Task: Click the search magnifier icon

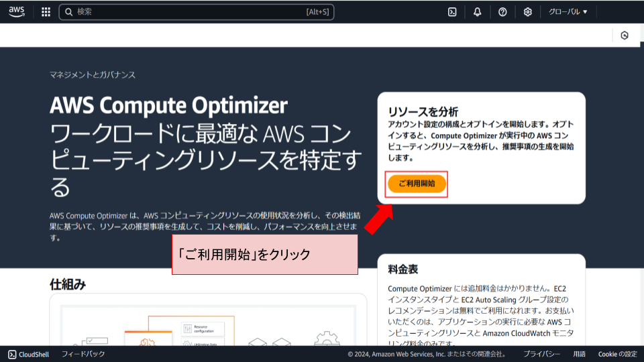Action: coord(69,12)
